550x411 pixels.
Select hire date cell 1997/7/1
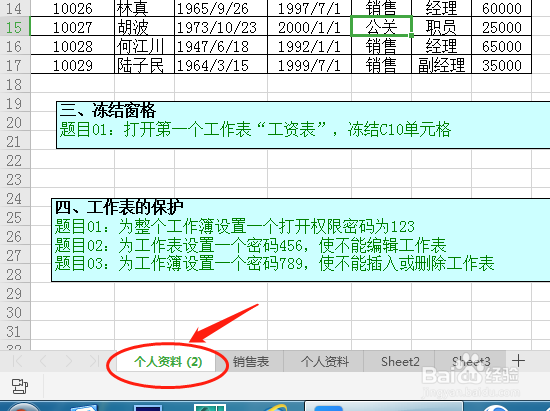tap(309, 8)
